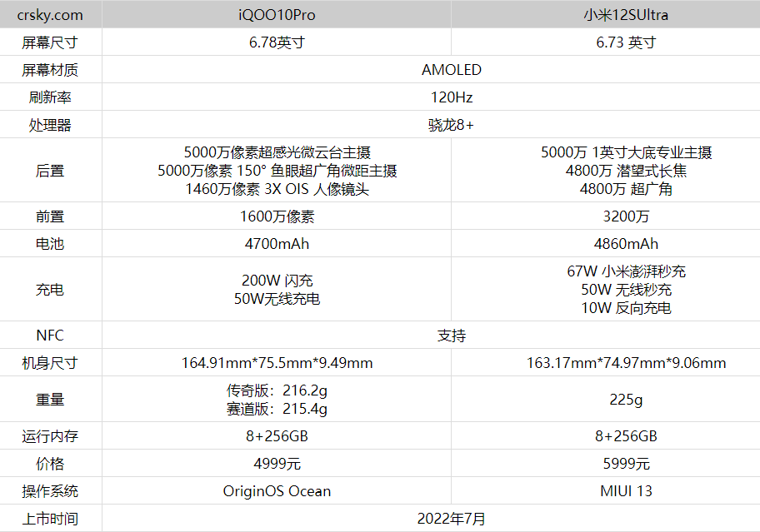Click the 2022年7月 release date cell
The image size is (760, 532).
click(451, 519)
